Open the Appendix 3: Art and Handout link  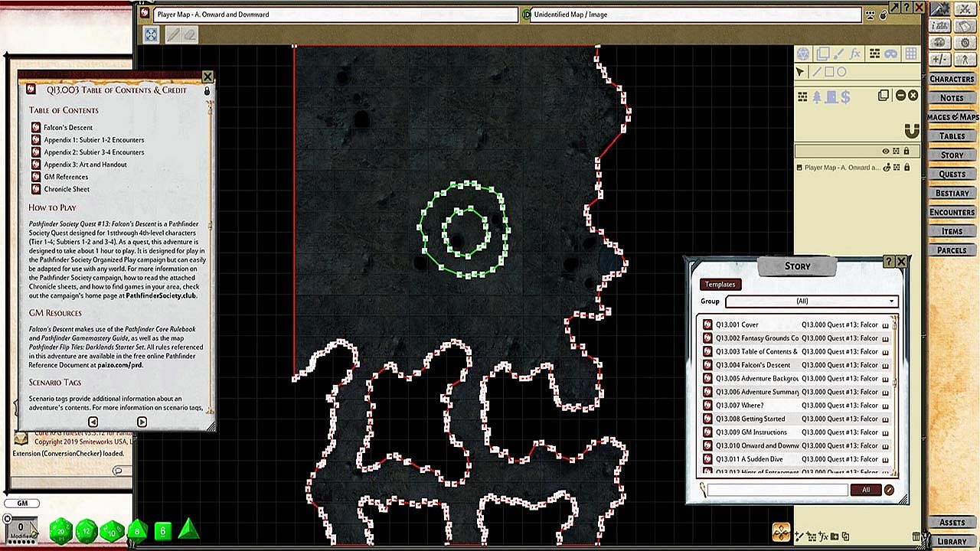(85, 165)
